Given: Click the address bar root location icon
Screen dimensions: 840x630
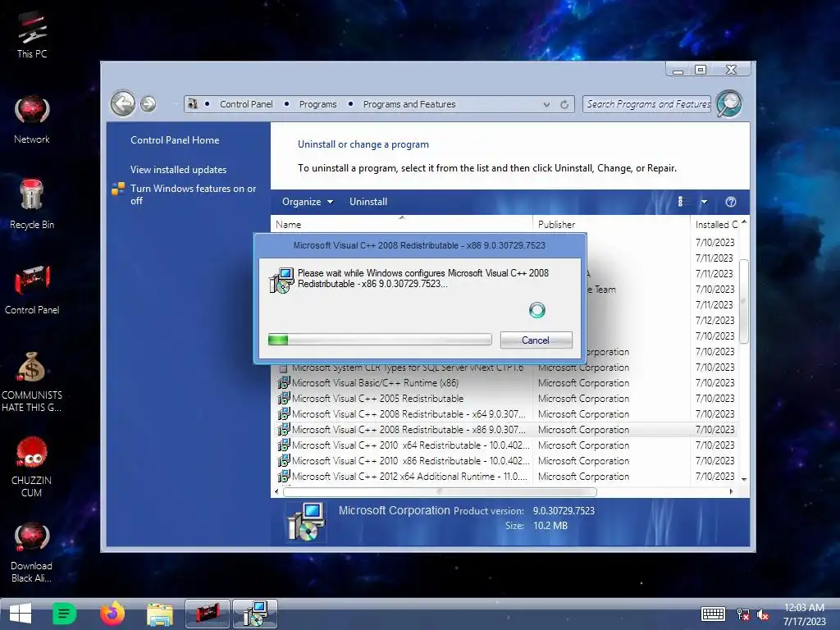Looking at the screenshot, I should point(193,104).
